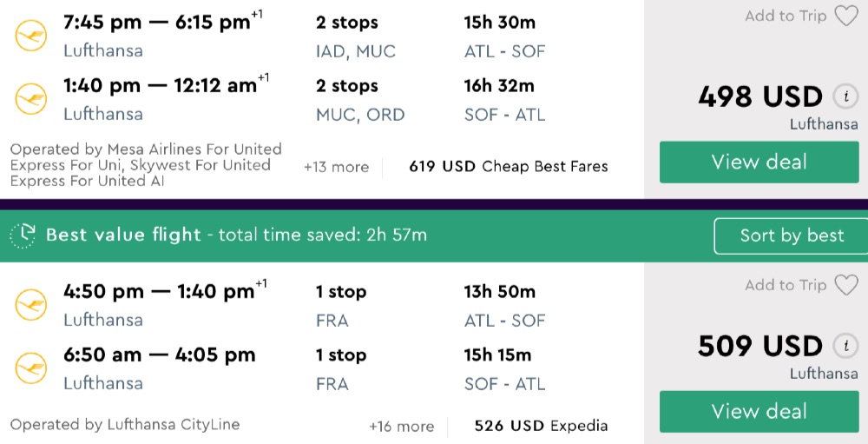Add the 498 USD flight to Trip
868x444 pixels.
786,16
